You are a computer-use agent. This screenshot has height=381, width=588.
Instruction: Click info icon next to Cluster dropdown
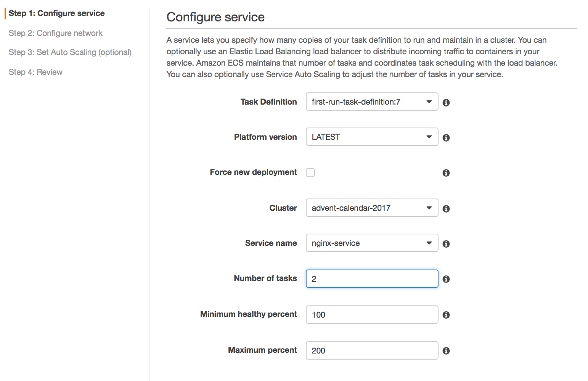[x=446, y=208]
